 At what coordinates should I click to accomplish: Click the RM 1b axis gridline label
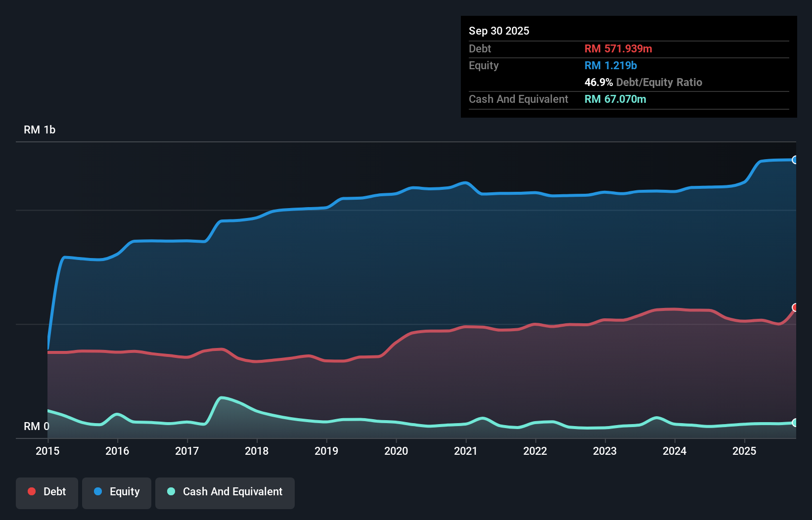click(40, 130)
